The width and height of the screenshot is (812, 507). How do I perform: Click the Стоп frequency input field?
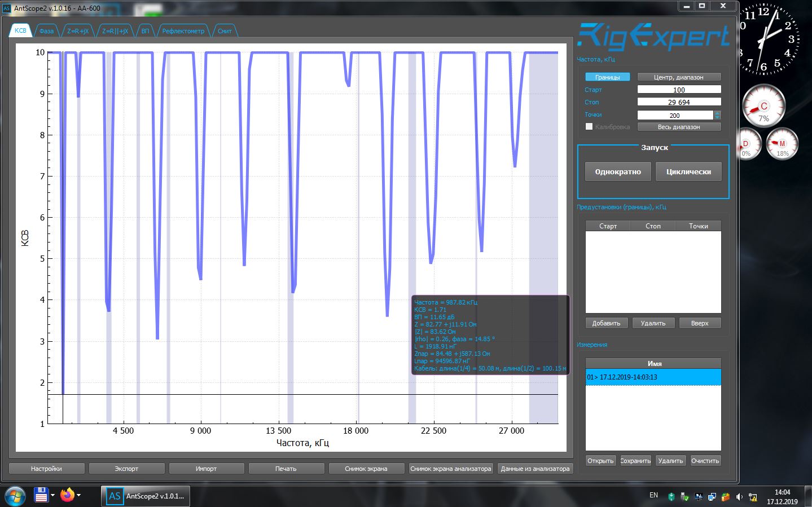point(679,102)
